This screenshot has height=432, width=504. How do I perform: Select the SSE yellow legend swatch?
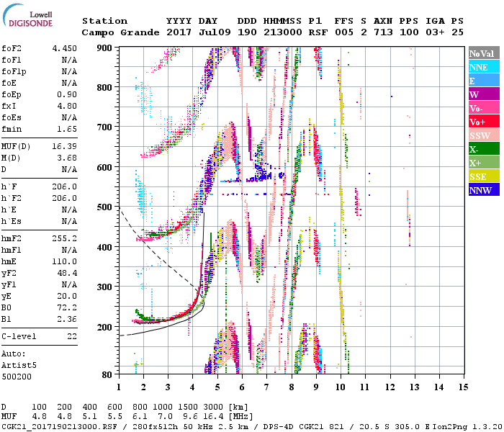point(482,176)
